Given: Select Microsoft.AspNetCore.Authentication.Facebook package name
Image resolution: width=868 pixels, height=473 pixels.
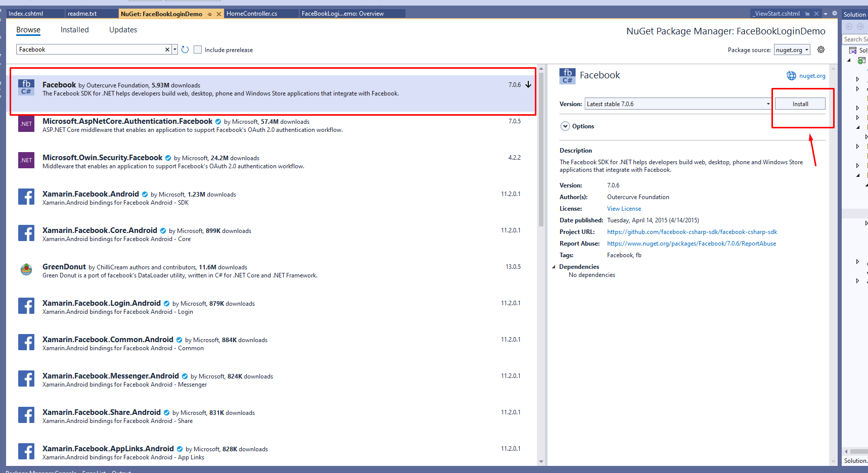Looking at the screenshot, I should click(x=127, y=121).
